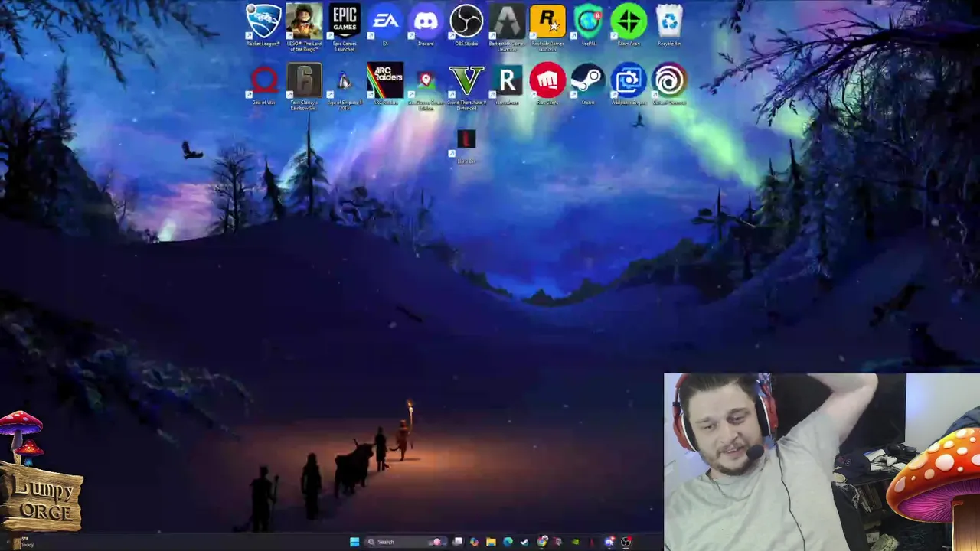Viewport: 980px width, 551px height.
Task: Open the Riot Client desktop icon
Action: [x=547, y=84]
